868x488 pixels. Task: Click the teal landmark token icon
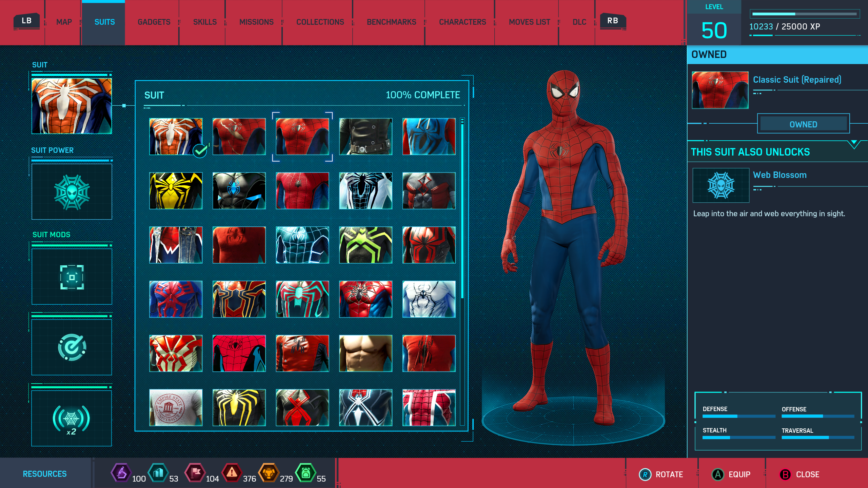(x=158, y=473)
